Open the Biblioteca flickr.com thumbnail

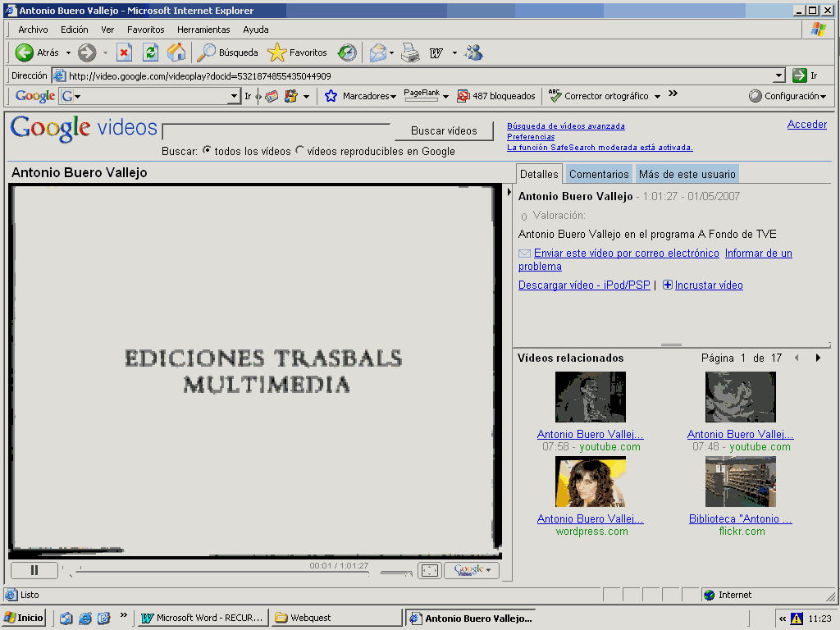pos(741,482)
